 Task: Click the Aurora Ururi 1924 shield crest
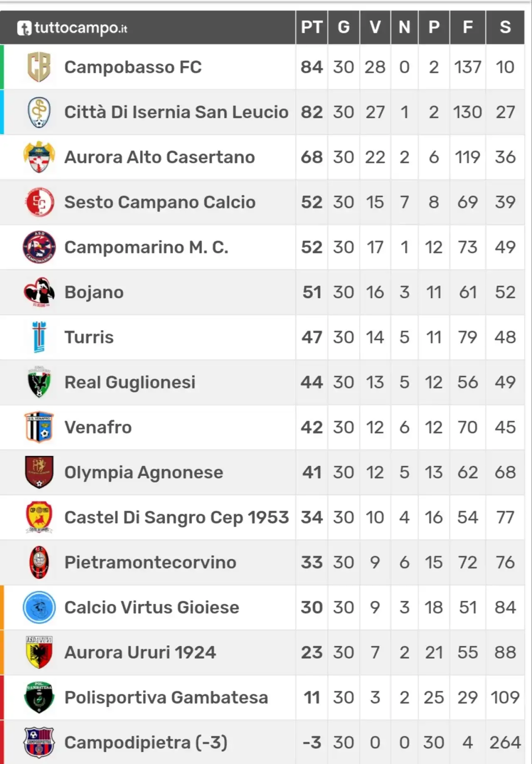pyautogui.click(x=39, y=652)
